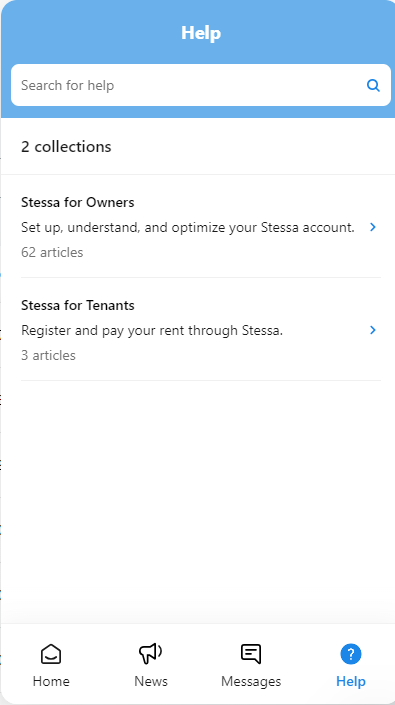Image resolution: width=395 pixels, height=705 pixels.
Task: Click the magnifying glass search icon
Action: [373, 85]
